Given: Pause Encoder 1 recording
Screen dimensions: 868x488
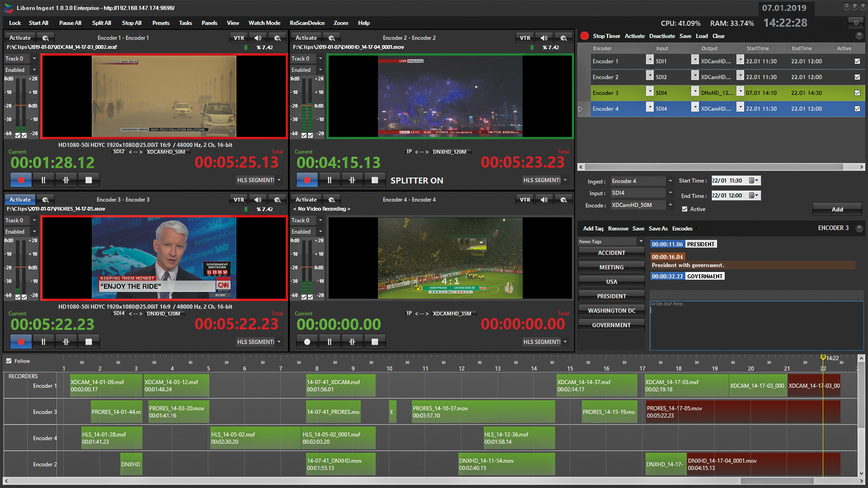Looking at the screenshot, I should (x=43, y=180).
